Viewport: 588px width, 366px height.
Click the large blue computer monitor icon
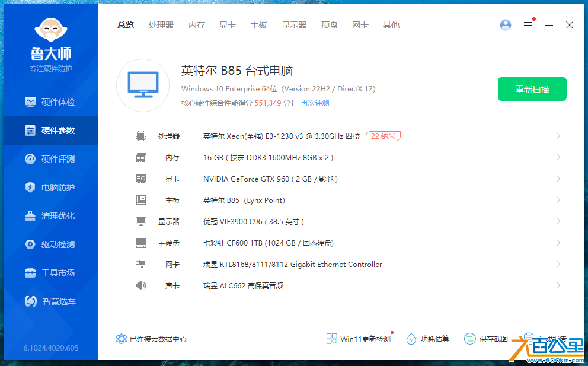click(143, 85)
